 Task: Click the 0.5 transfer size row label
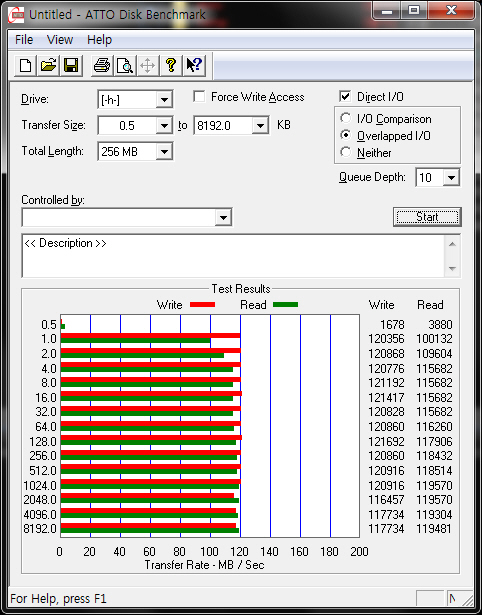[49, 325]
